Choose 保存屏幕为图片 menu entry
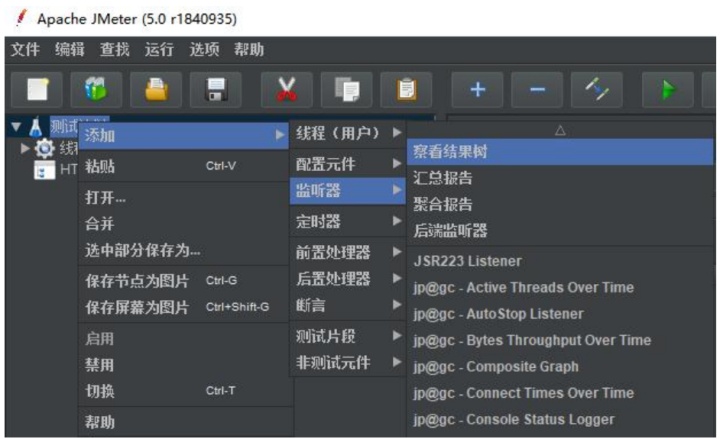Image resolution: width=720 pixels, height=439 pixels. (x=184, y=307)
